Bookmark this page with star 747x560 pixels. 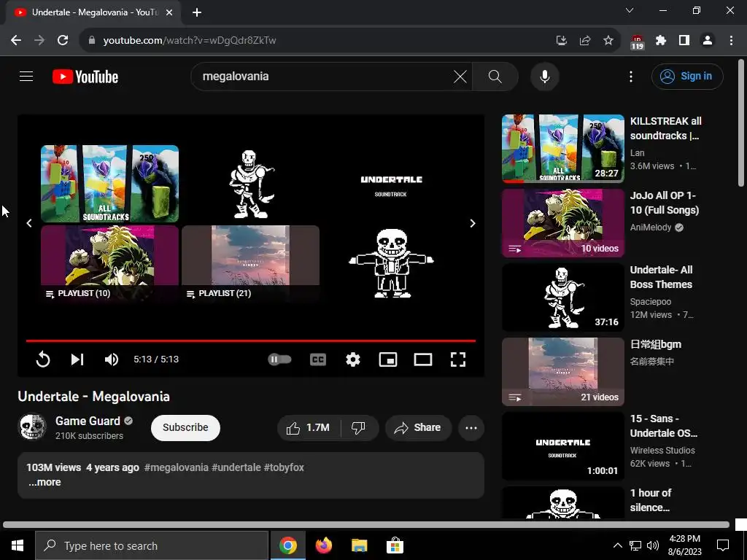point(608,40)
